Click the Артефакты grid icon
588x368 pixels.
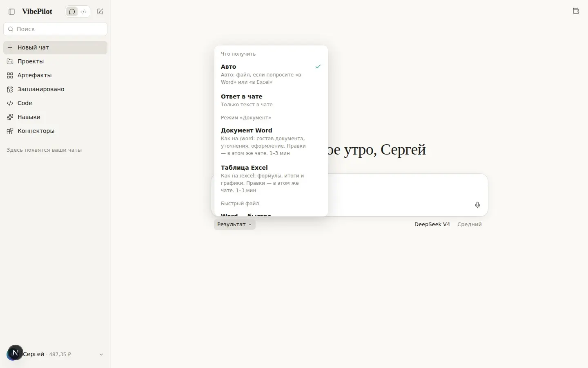10,75
